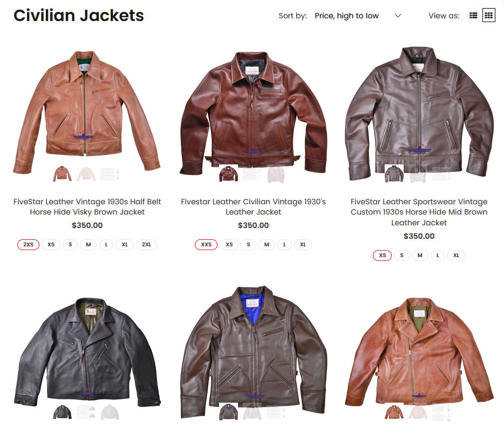
Task: Open the Half Belt Visky Brown Jacket title
Action: [87, 207]
